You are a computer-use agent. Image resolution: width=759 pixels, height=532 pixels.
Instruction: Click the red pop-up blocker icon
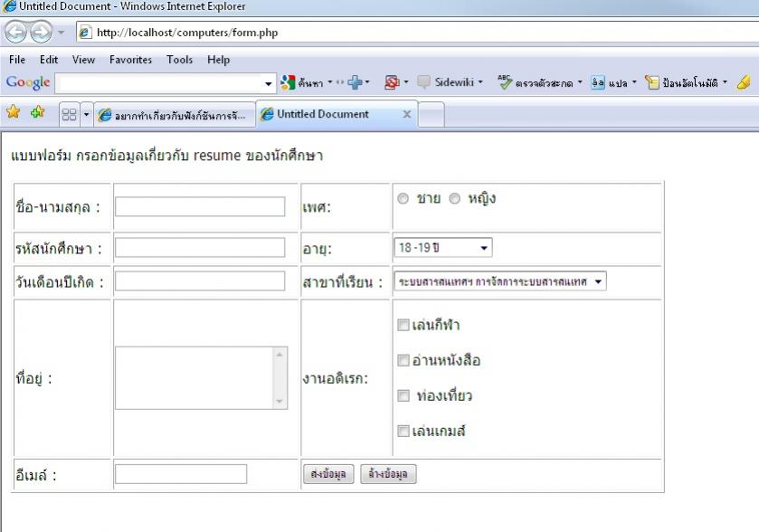392,82
